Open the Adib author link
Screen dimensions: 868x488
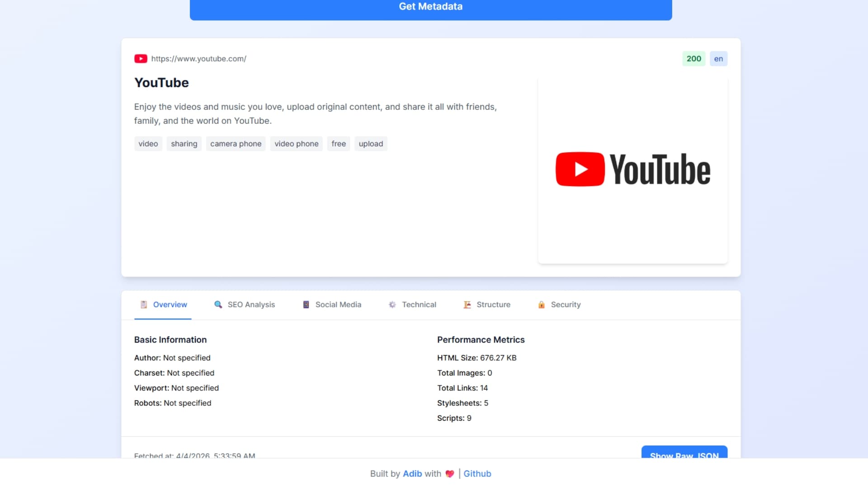click(x=412, y=474)
